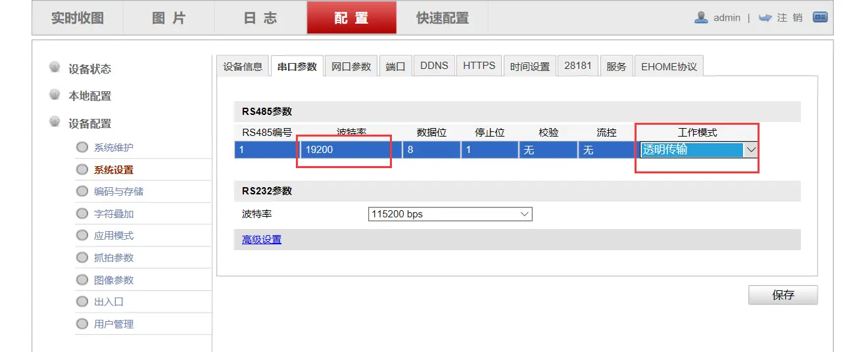Switch to the 端口 tab

pos(395,66)
